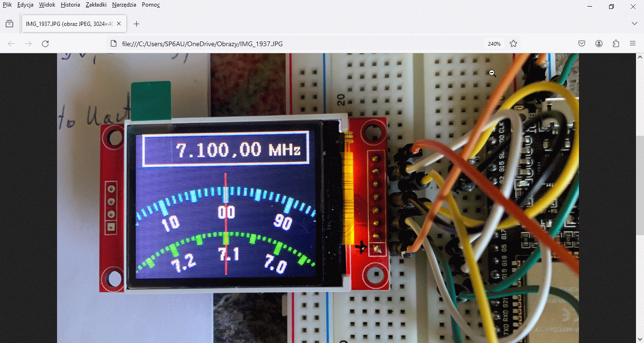Reset the 240% zoom level indicator

point(494,44)
